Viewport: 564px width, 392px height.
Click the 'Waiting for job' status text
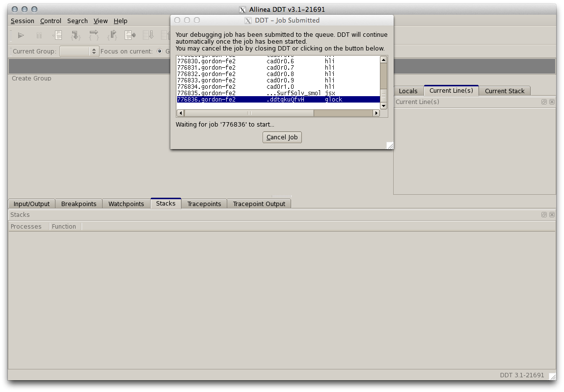click(x=225, y=125)
